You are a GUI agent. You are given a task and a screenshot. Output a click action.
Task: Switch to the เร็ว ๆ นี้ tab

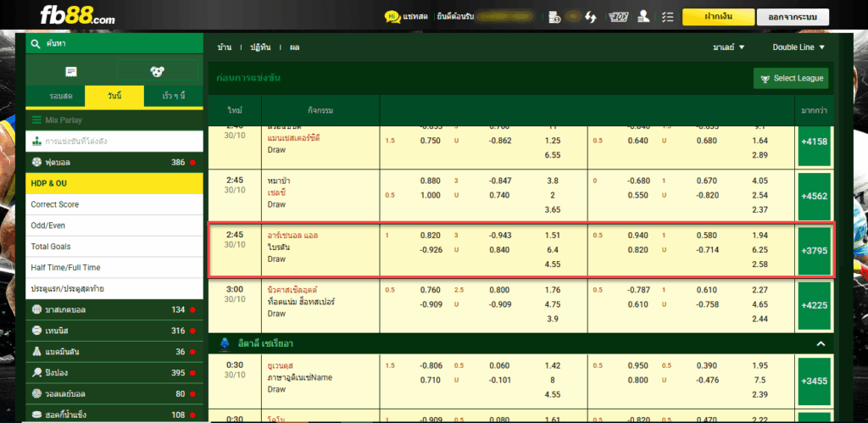[x=173, y=97]
